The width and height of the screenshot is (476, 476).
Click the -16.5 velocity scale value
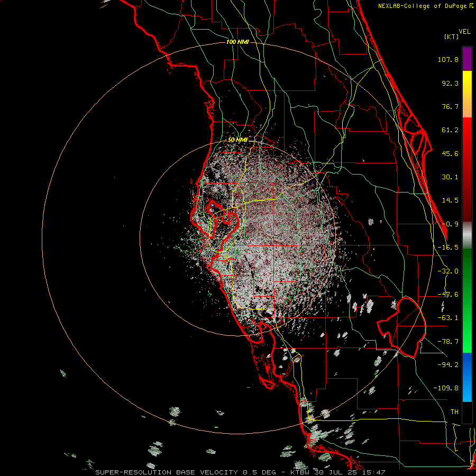tap(448, 248)
